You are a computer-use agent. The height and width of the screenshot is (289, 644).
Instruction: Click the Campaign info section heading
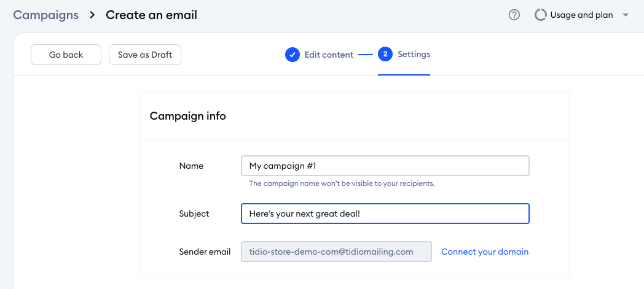click(188, 116)
